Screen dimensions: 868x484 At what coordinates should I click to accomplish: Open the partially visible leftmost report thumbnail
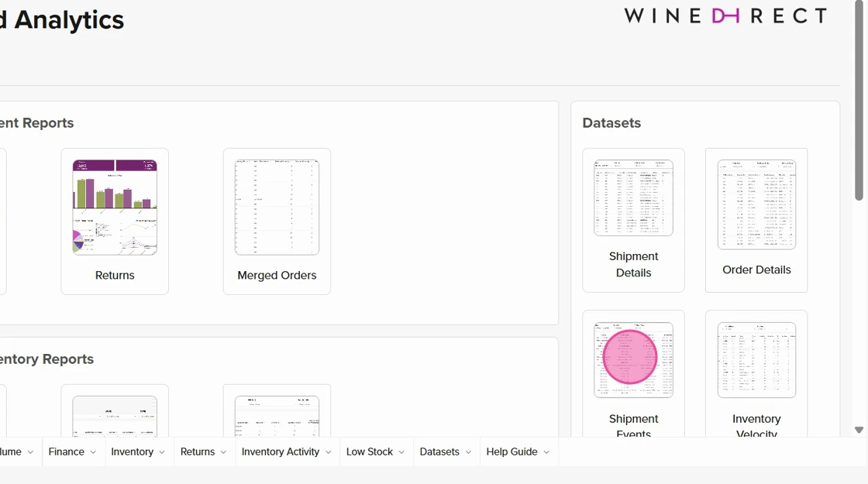3,221
